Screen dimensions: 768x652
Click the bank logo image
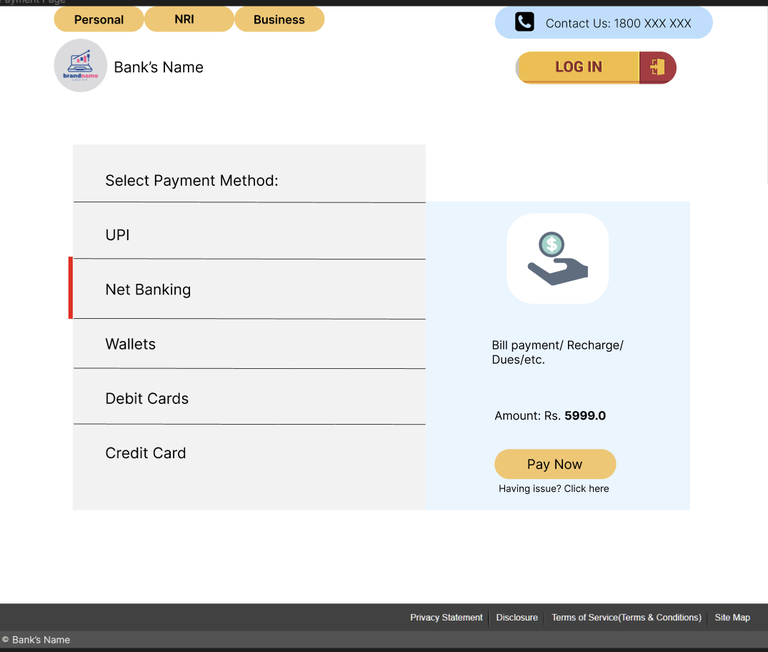coord(80,65)
